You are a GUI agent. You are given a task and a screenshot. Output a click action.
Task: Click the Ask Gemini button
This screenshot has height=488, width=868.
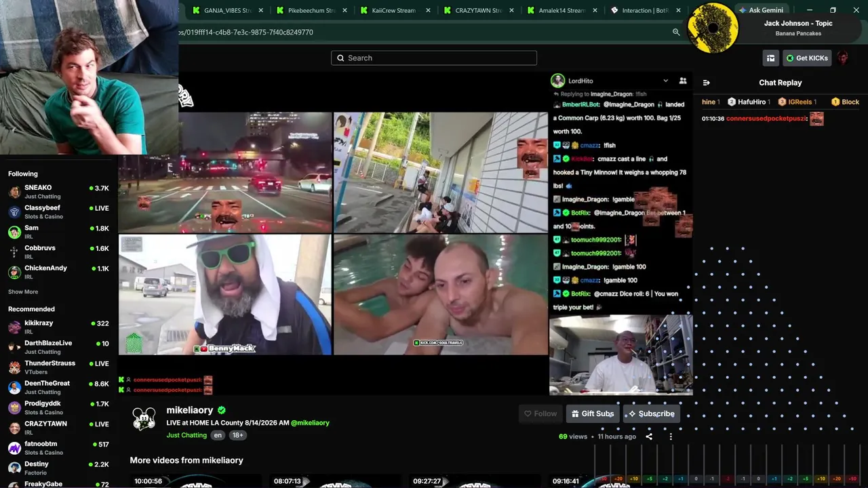761,10
